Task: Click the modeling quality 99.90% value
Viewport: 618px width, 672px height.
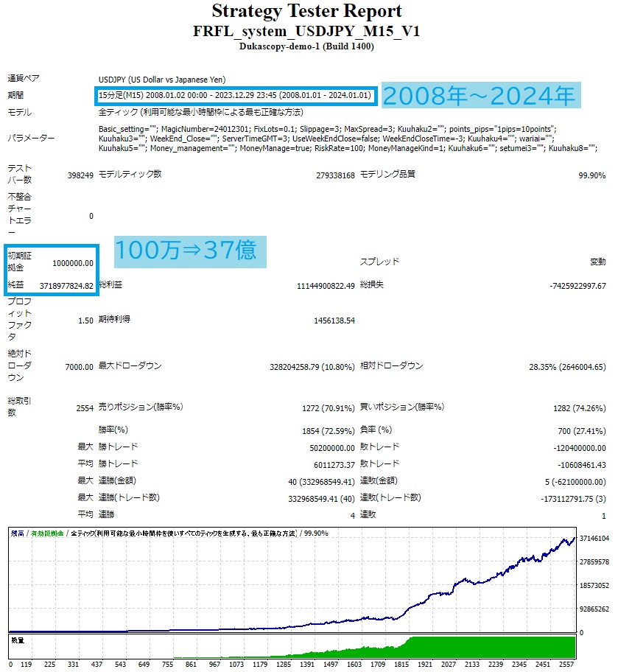Action: (x=592, y=175)
